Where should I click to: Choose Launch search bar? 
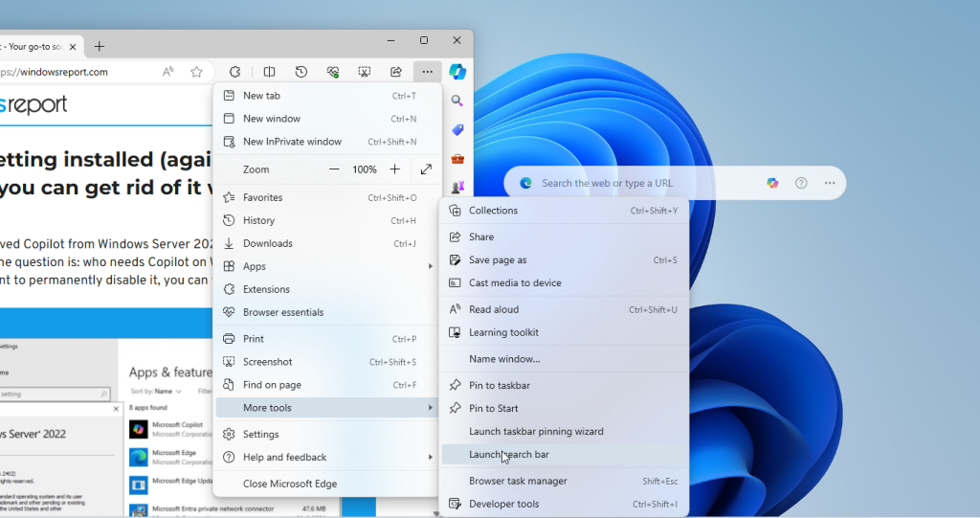tap(565, 455)
